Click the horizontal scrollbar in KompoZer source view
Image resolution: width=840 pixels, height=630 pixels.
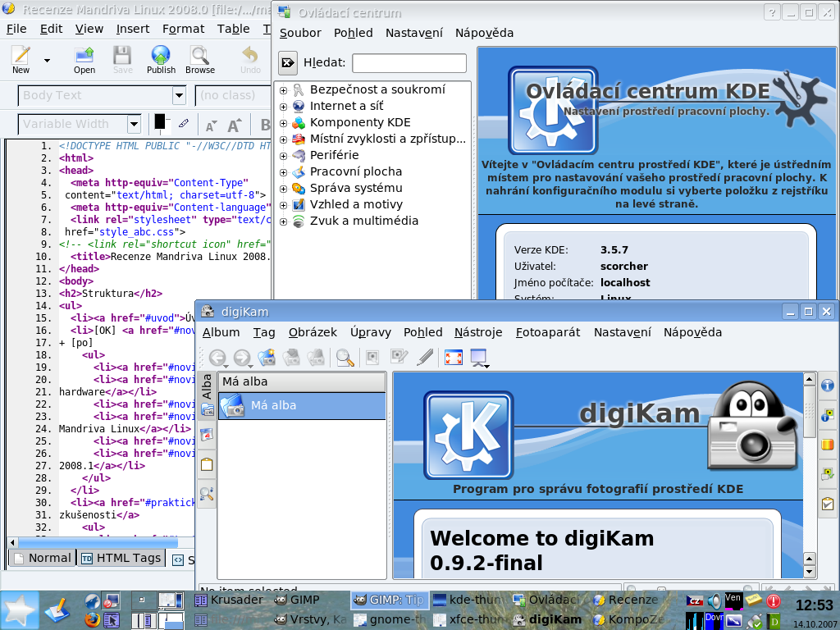97,542
